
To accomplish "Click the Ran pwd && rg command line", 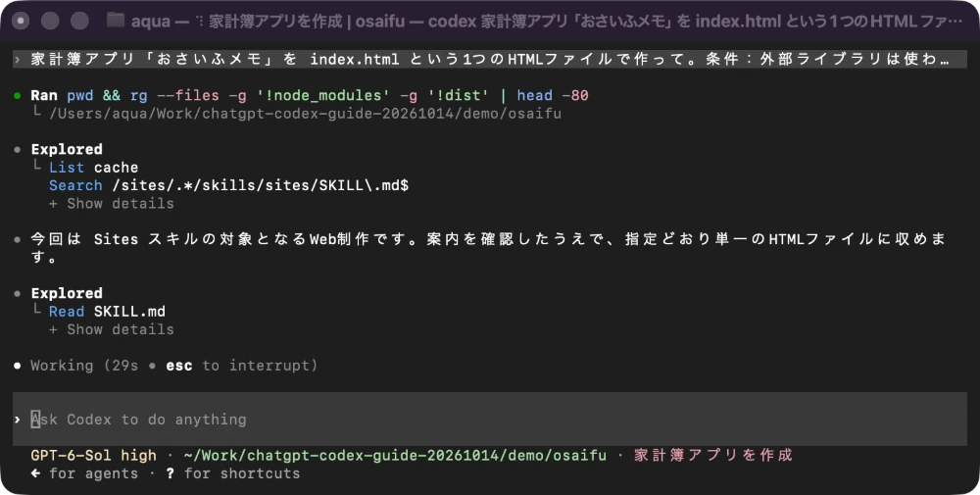I will tap(310, 96).
